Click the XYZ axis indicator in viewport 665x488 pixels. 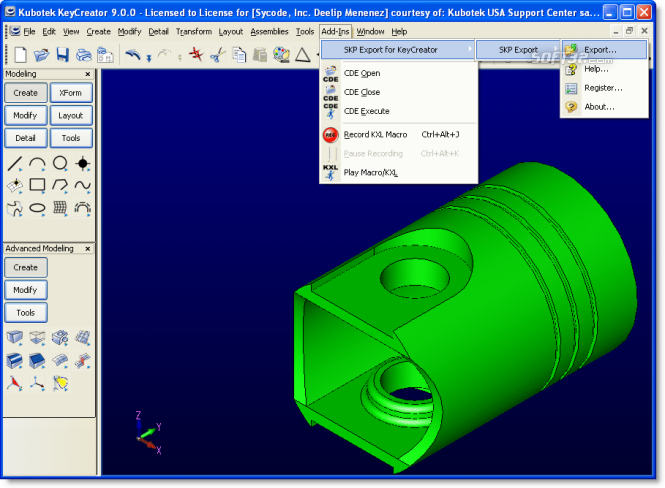coord(148,433)
